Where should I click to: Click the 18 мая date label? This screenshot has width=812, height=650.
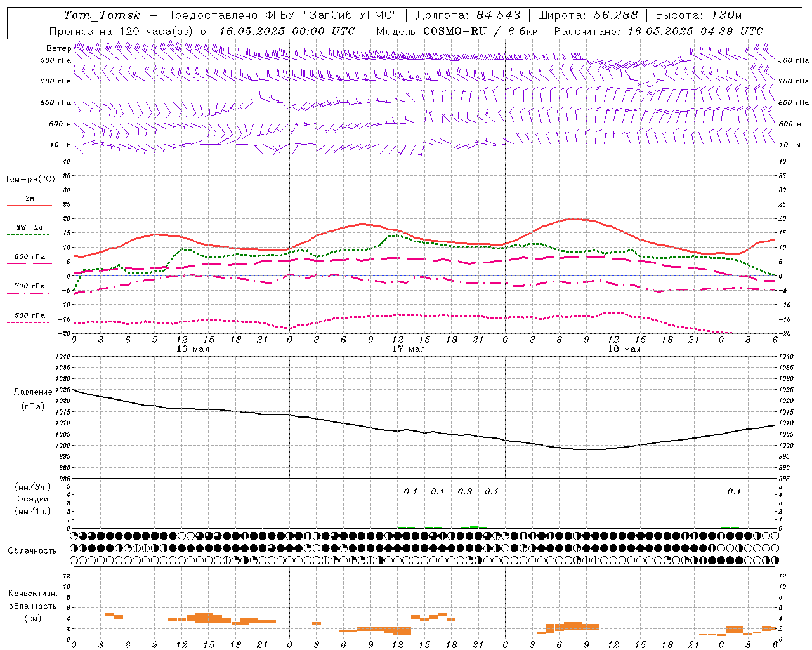(624, 349)
